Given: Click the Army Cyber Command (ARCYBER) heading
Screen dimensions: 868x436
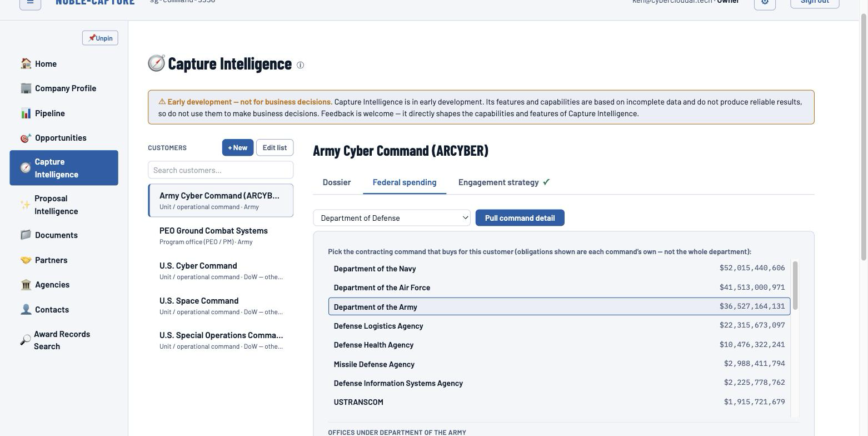Looking at the screenshot, I should tap(401, 151).
